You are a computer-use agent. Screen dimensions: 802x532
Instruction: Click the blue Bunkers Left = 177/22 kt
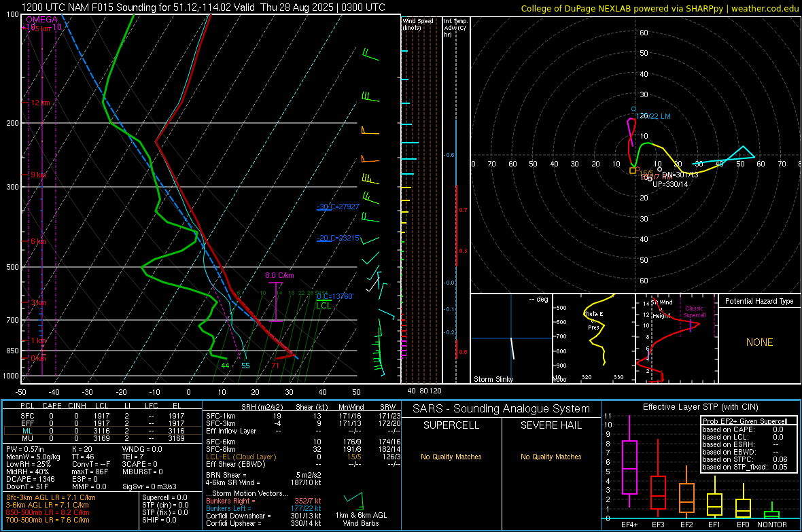264,508
